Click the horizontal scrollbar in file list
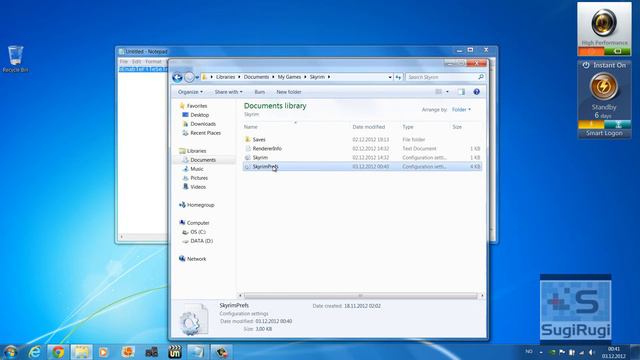The image size is (640, 360). click(360, 296)
